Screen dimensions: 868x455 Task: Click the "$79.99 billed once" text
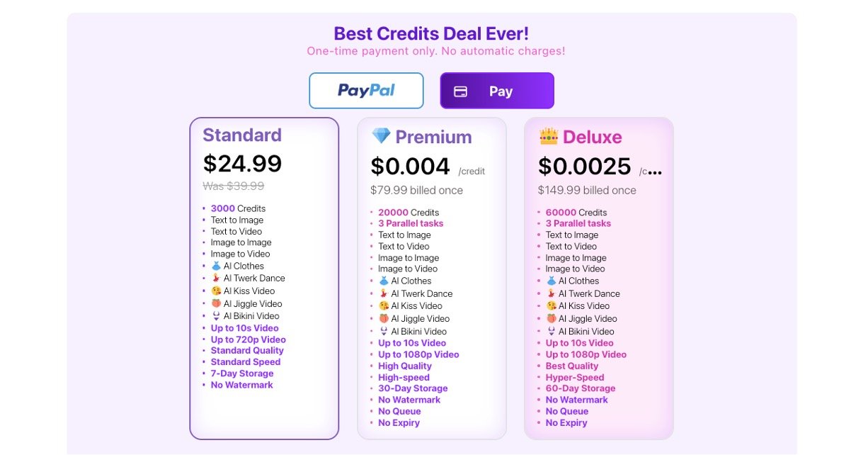416,190
